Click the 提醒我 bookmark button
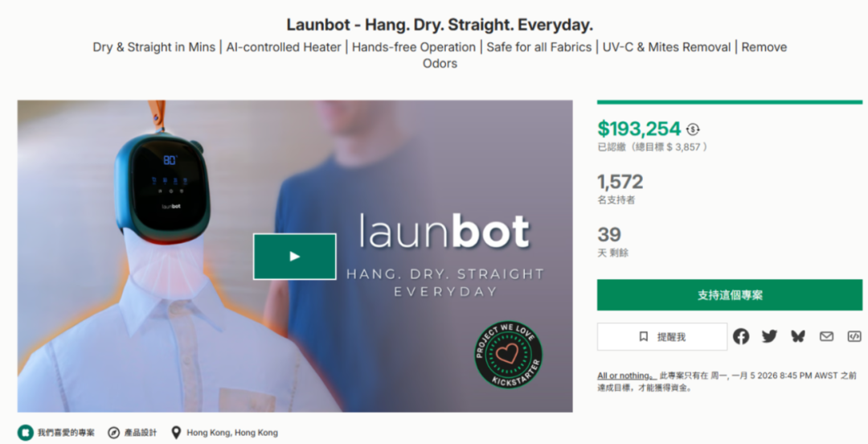The image size is (868, 444). (661, 336)
